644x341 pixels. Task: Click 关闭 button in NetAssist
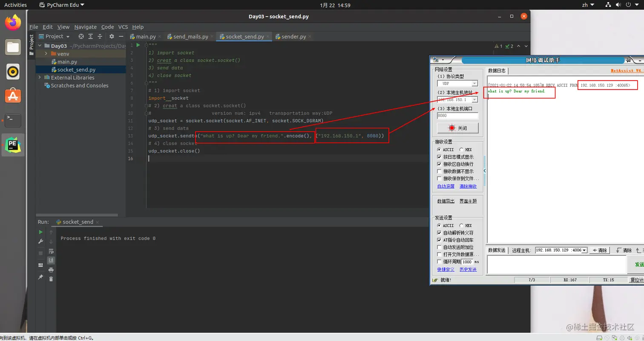point(457,128)
